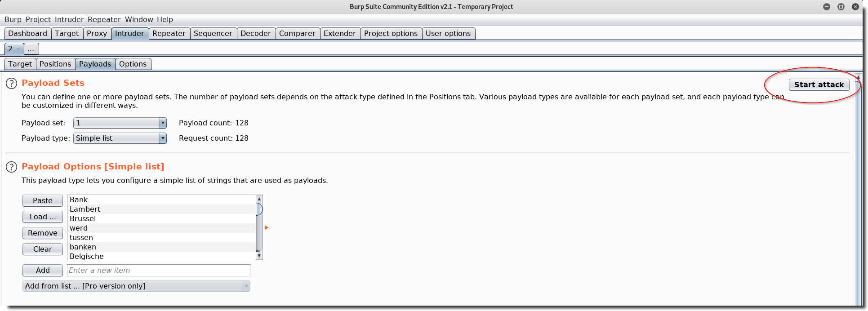Click the orange arrow beside payload list
The width and height of the screenshot is (868, 311).
(x=267, y=228)
